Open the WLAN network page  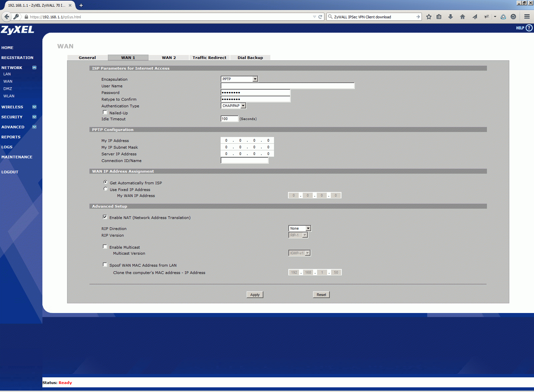[9, 96]
